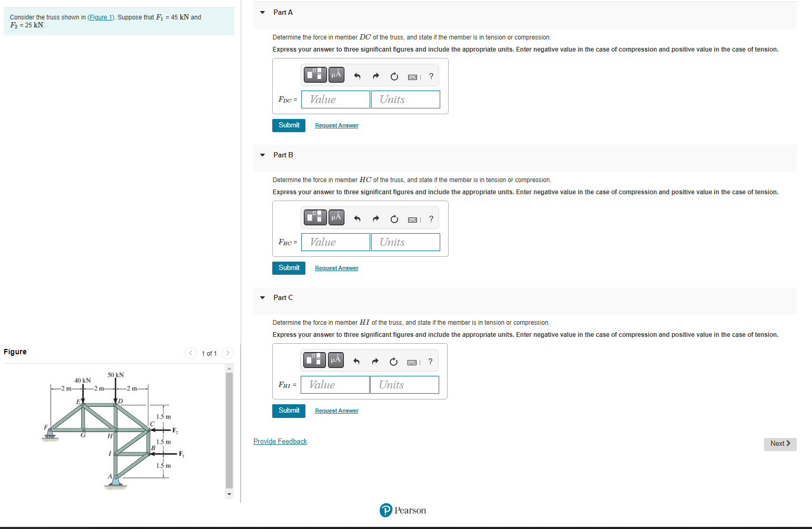The height and width of the screenshot is (529, 812).
Task: Open help question mark in Part C
Action: (x=430, y=362)
